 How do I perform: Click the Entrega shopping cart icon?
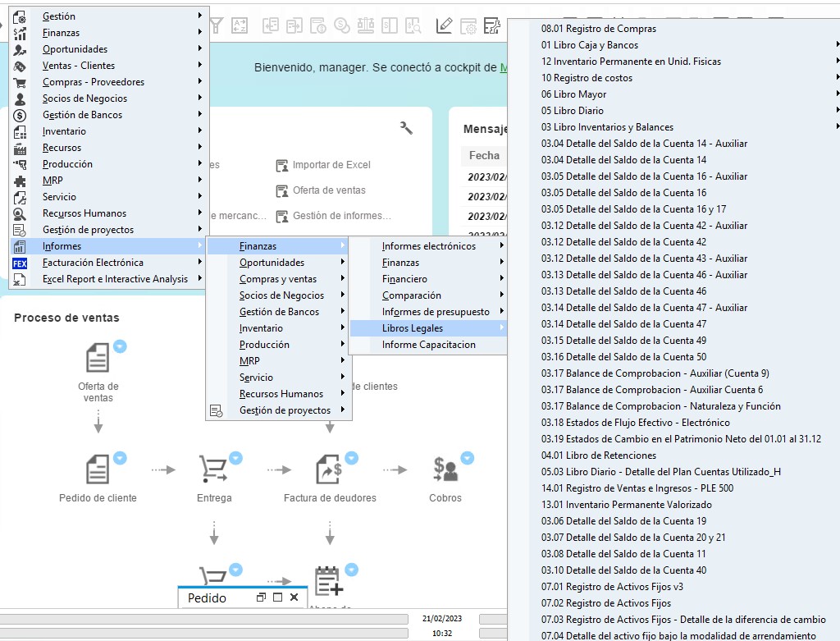[x=213, y=469]
